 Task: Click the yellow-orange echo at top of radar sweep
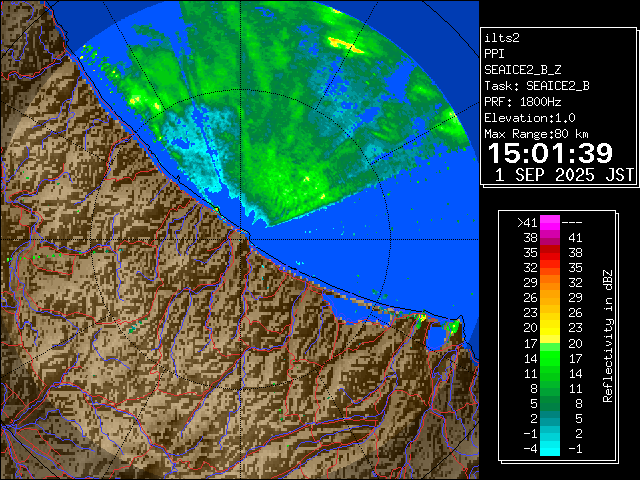349,43
